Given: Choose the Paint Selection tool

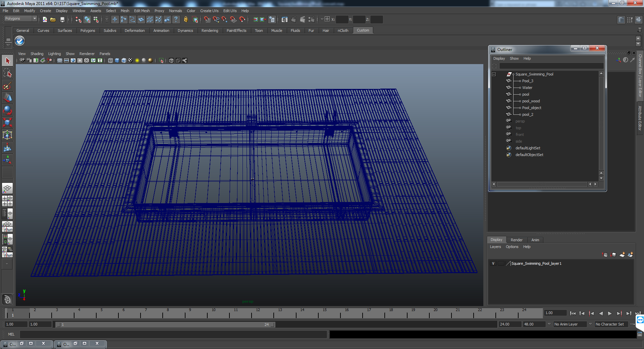Looking at the screenshot, I should (7, 86).
